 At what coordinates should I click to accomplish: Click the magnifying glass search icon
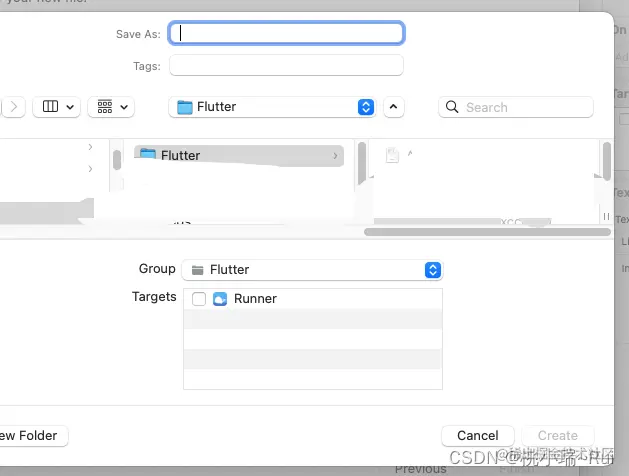coord(452,107)
